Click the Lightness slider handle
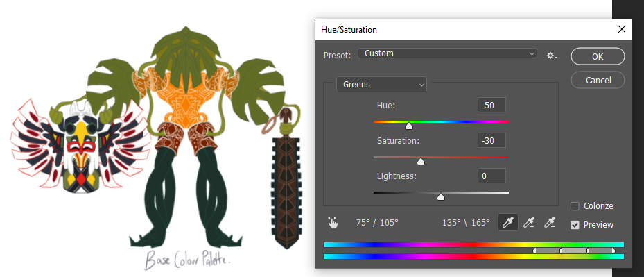644x277 pixels. click(x=441, y=197)
